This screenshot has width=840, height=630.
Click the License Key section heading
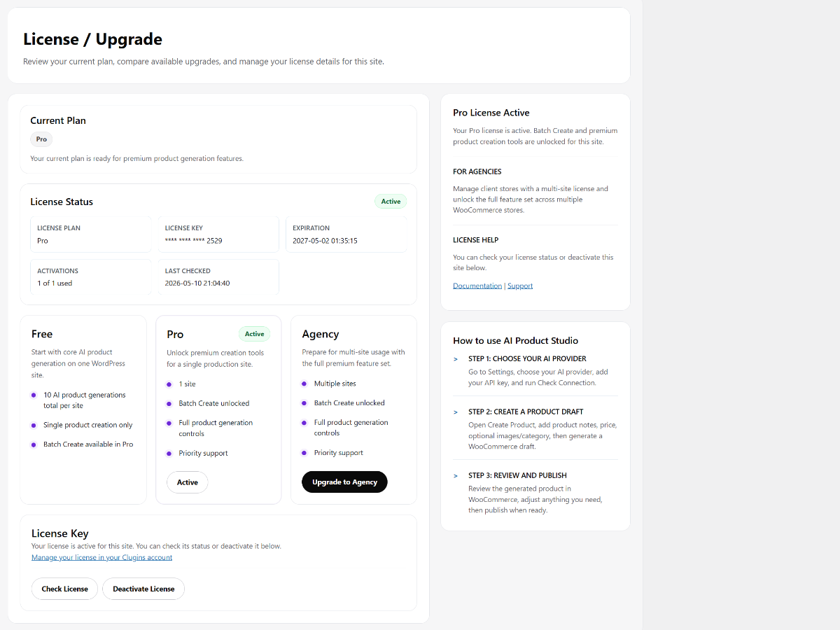tap(60, 533)
